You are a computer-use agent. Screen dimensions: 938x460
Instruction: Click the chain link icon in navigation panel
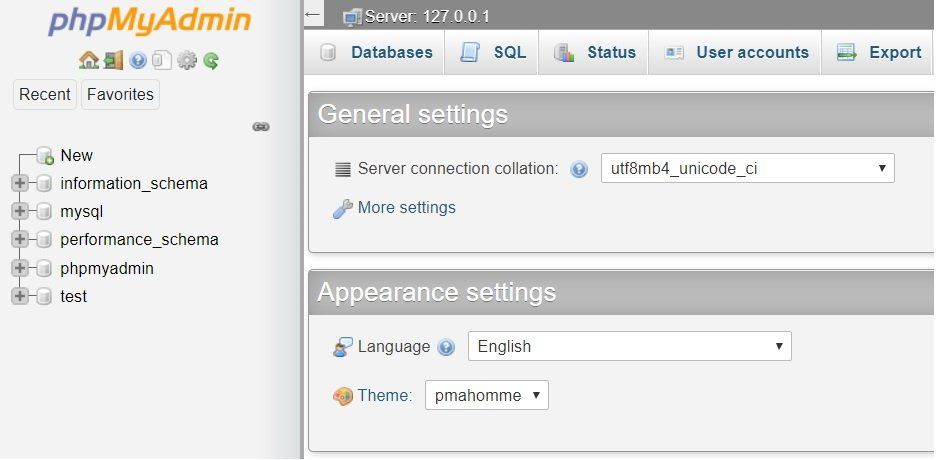pos(261,127)
